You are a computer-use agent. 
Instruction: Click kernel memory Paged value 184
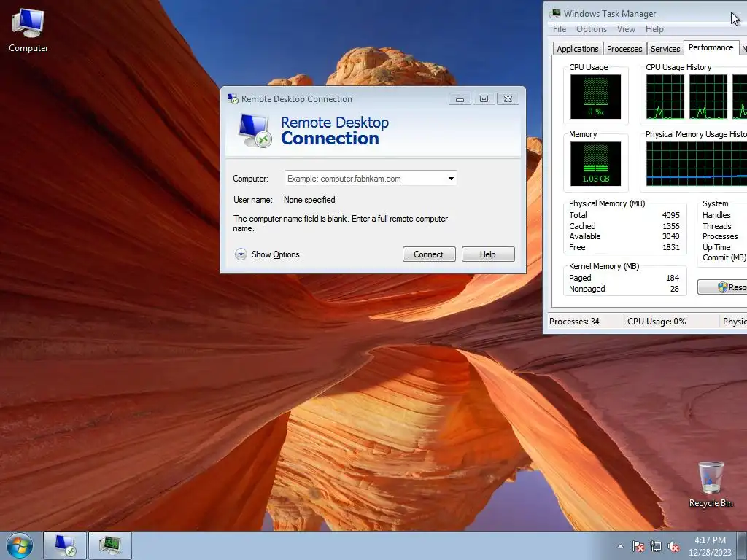click(x=673, y=278)
